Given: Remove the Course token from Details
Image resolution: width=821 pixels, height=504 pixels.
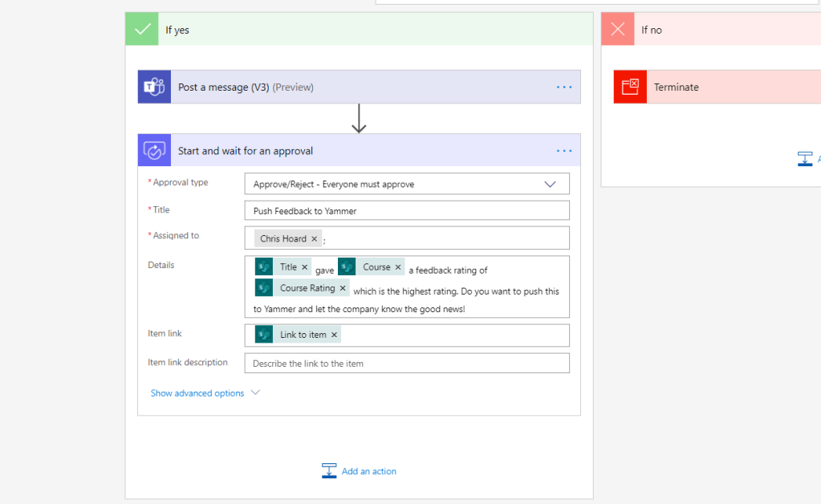Looking at the screenshot, I should (398, 267).
